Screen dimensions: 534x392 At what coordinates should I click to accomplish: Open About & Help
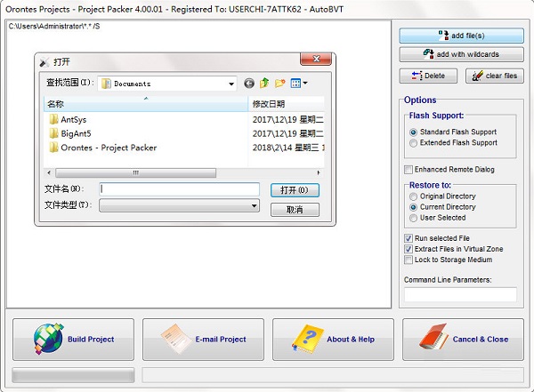point(333,340)
